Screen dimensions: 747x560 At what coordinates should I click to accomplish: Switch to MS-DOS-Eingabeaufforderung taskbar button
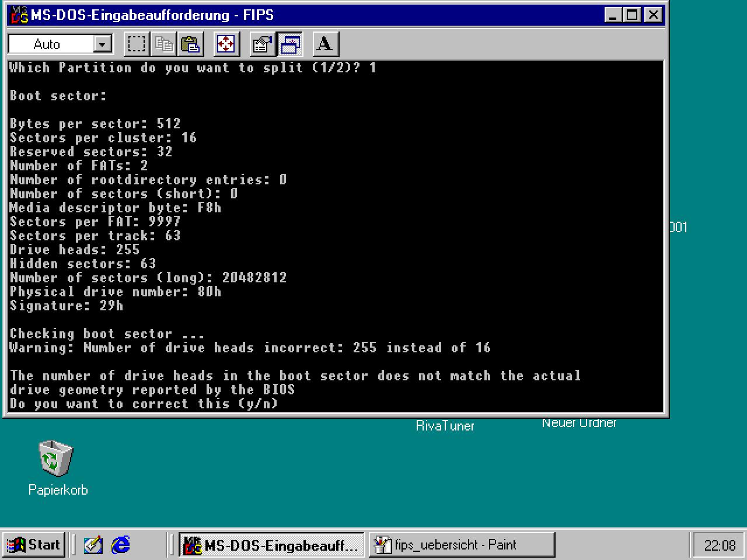point(272,545)
